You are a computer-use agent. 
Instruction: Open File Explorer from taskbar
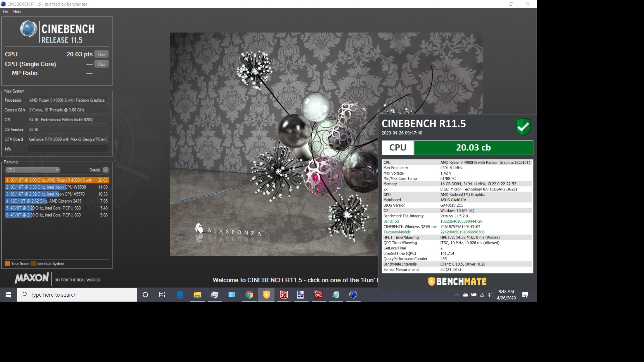pyautogui.click(x=197, y=295)
